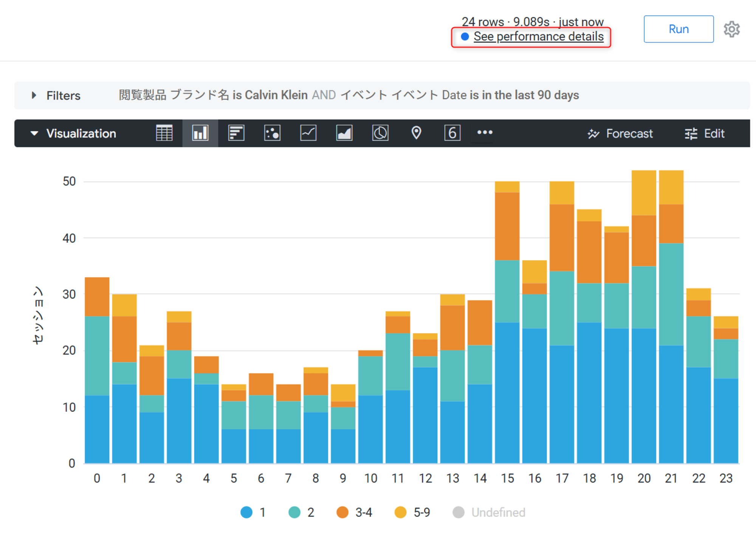The height and width of the screenshot is (537, 756).
Task: Toggle the Undefined legend series
Action: (x=489, y=512)
